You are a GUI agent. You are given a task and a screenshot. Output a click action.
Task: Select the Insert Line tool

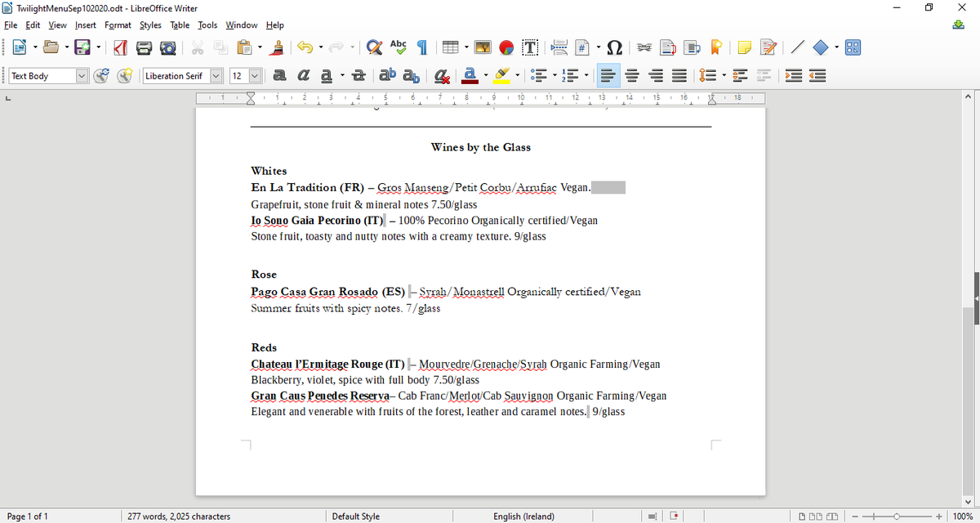click(799, 48)
